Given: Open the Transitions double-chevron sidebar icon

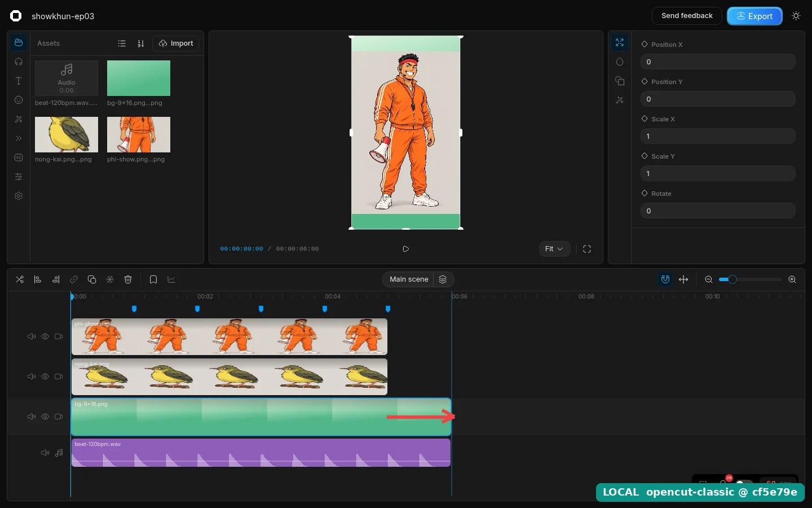Looking at the screenshot, I should (x=19, y=138).
